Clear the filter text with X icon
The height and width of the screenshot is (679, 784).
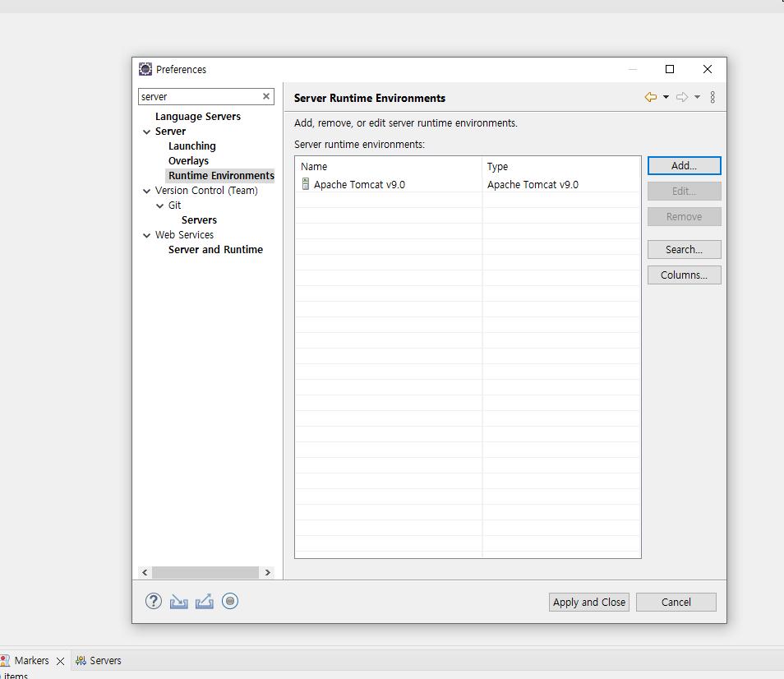(266, 96)
